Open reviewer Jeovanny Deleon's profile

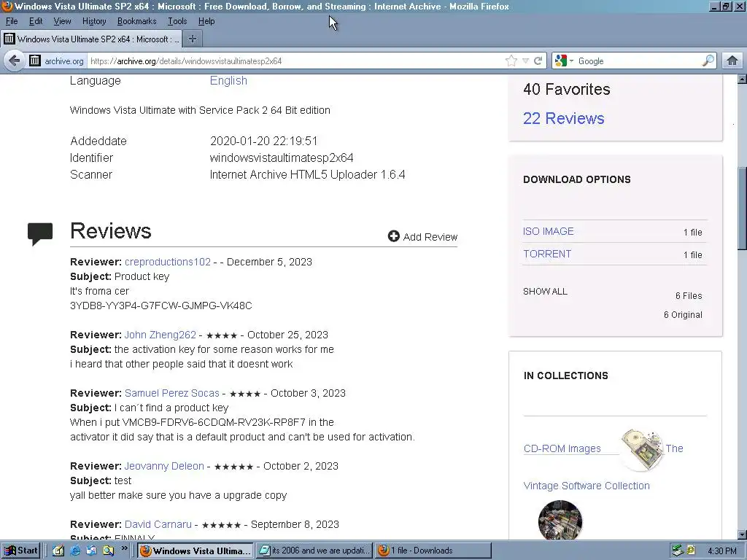click(x=164, y=466)
